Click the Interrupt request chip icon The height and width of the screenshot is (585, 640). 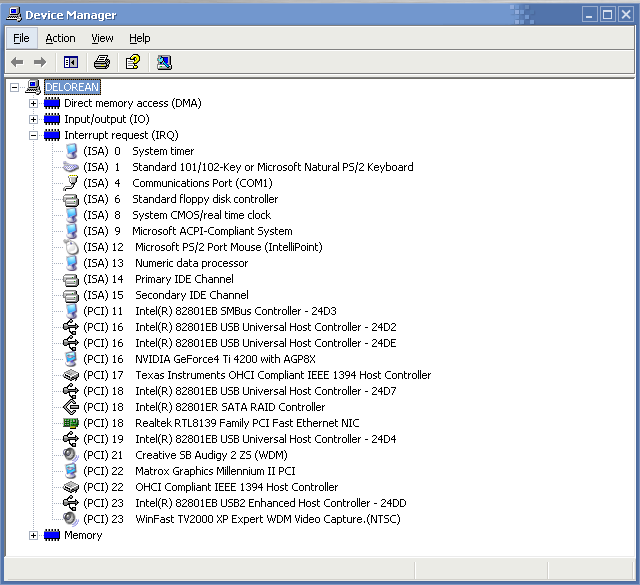52,135
